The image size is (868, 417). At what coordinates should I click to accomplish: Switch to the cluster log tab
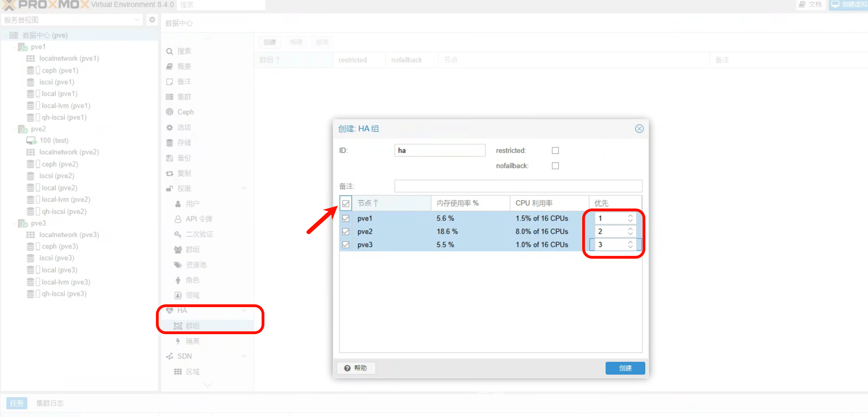point(50,403)
